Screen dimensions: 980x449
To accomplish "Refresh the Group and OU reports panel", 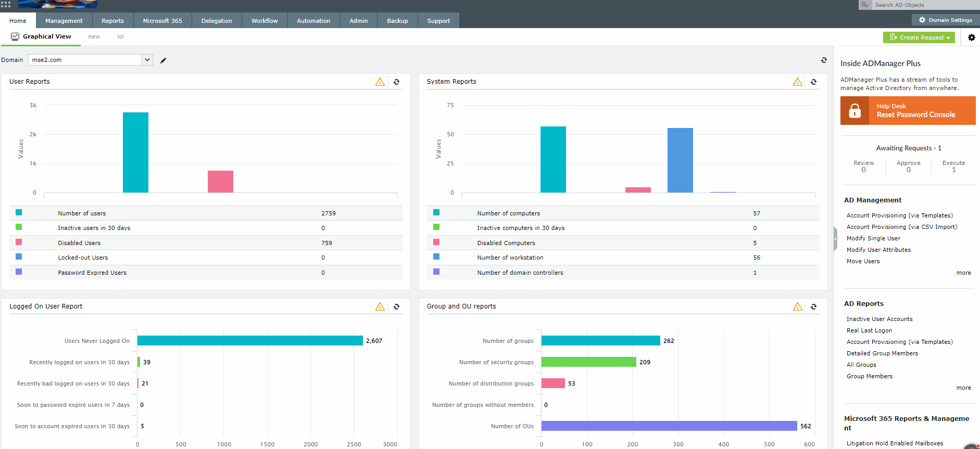I will coord(813,307).
